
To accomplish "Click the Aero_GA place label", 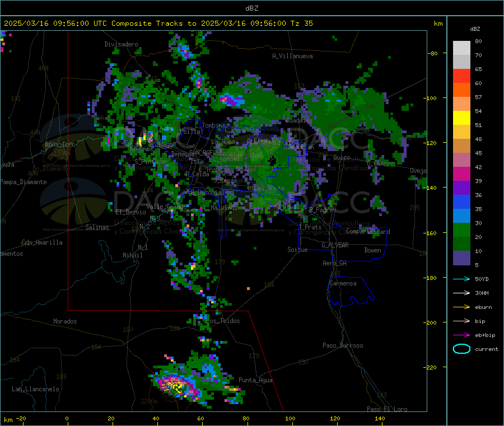I will [335, 263].
